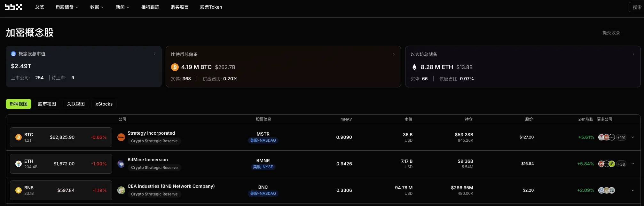Screen dimensions: 644x206
Task: Open the 新闻 dropdown menu
Action: (122, 7)
